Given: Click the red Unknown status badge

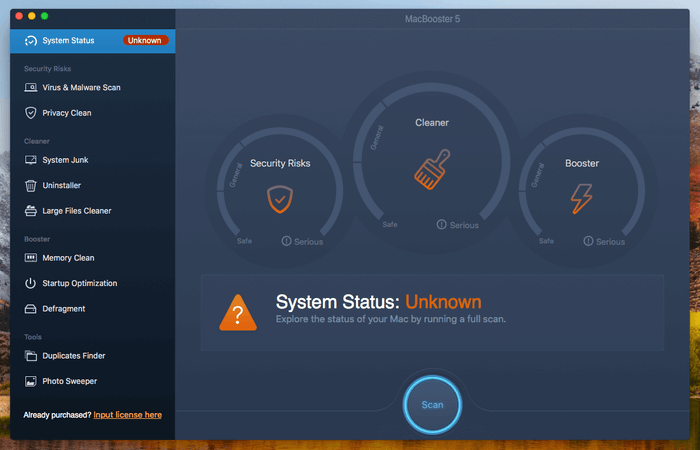Looking at the screenshot, I should pos(146,41).
